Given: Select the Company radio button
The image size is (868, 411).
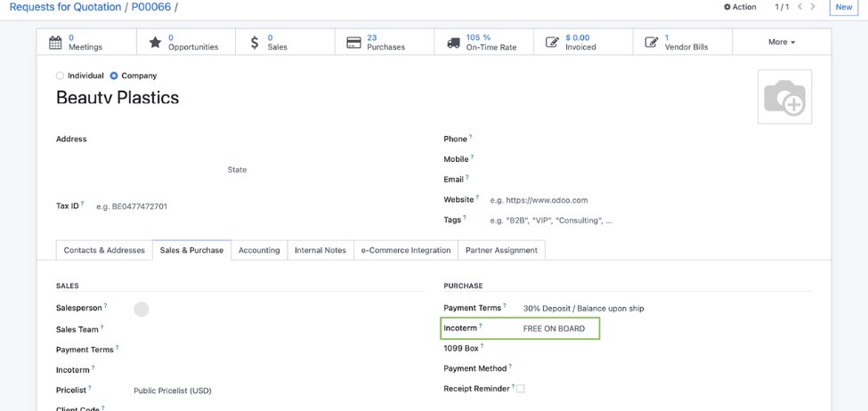Looking at the screenshot, I should [x=114, y=76].
